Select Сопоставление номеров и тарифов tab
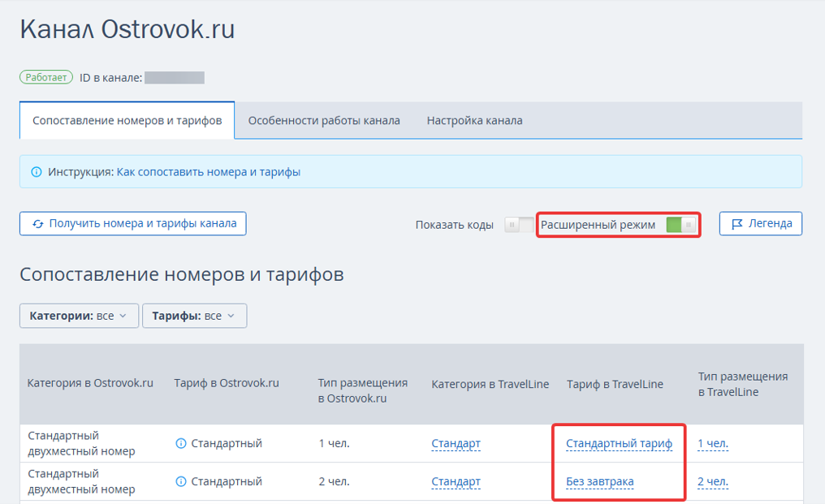825x504 pixels. point(127,121)
